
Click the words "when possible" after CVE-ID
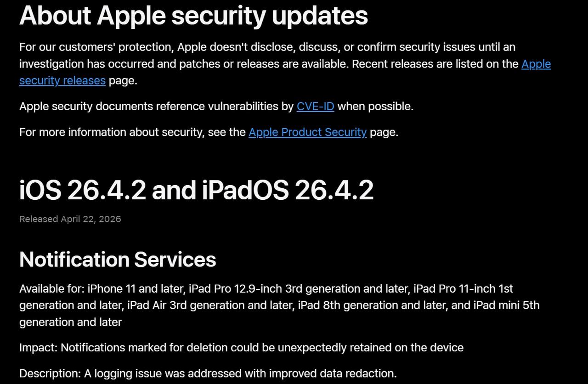pos(375,107)
